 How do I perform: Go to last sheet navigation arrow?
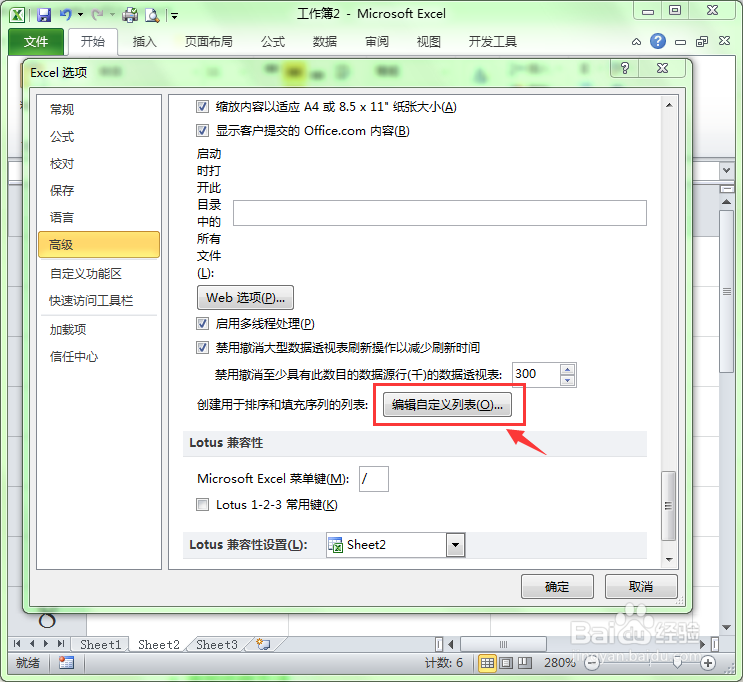(x=61, y=644)
